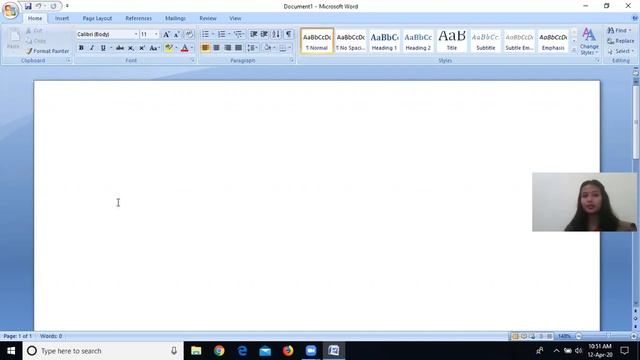Open the line spacing menu
Viewport: 640px width, 360px height.
[252, 48]
